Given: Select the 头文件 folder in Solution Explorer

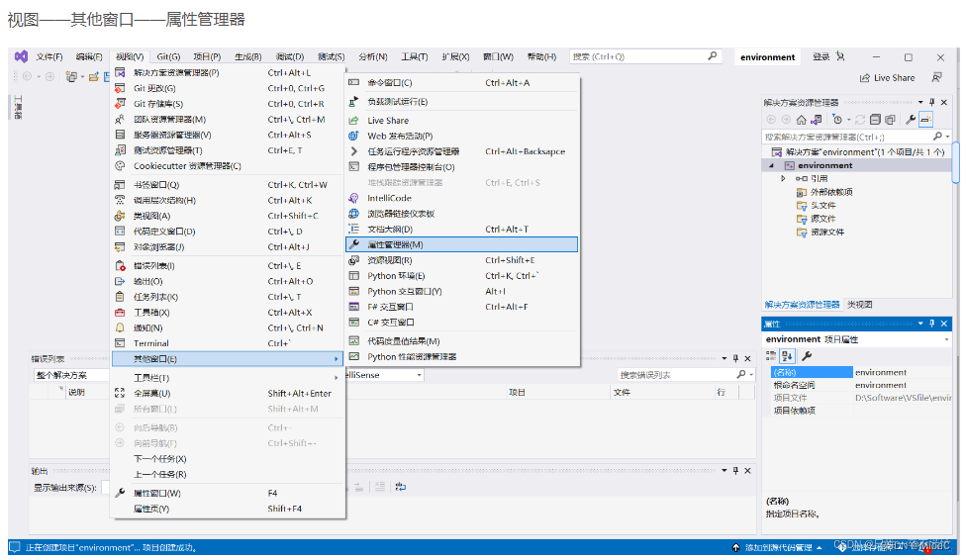Looking at the screenshot, I should pos(823,205).
